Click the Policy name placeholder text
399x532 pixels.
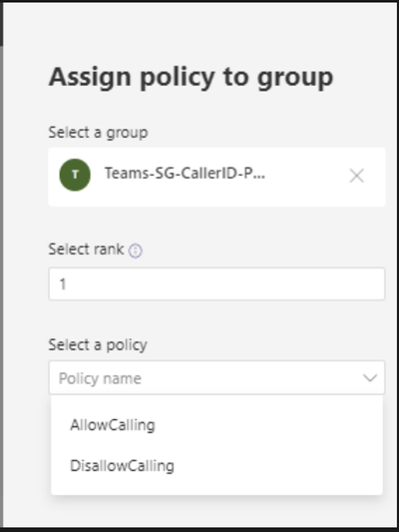(x=100, y=378)
